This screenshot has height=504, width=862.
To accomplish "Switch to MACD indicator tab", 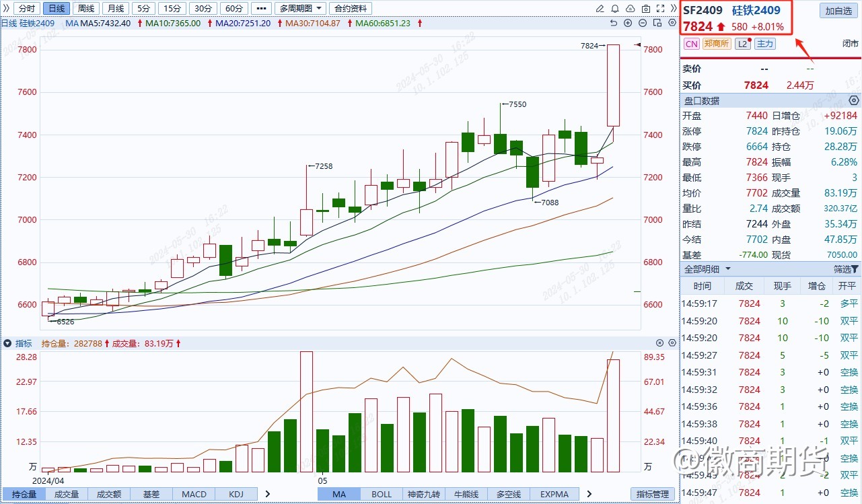I will point(194,495).
